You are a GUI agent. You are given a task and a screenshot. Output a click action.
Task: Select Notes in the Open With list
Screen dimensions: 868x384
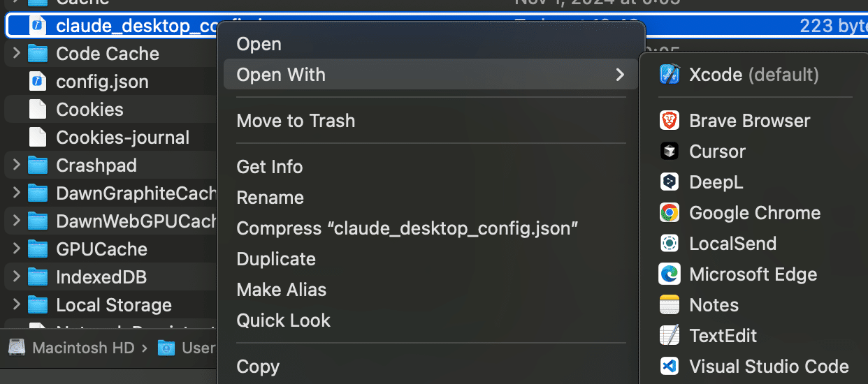coord(714,305)
